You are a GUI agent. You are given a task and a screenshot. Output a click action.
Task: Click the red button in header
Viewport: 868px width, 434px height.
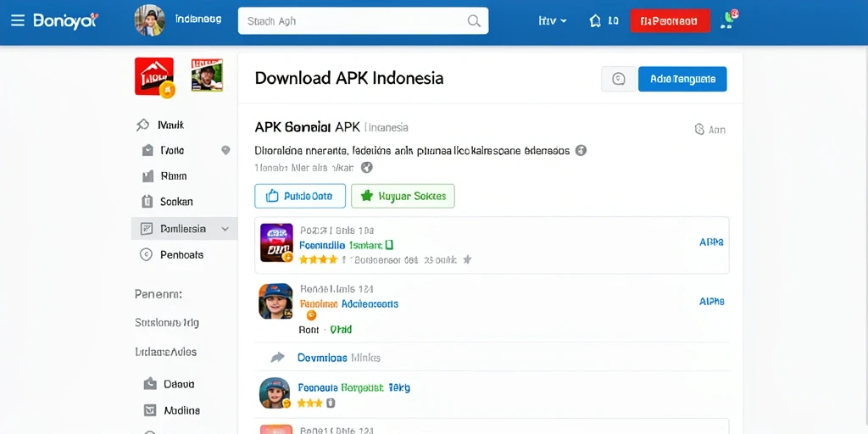670,21
